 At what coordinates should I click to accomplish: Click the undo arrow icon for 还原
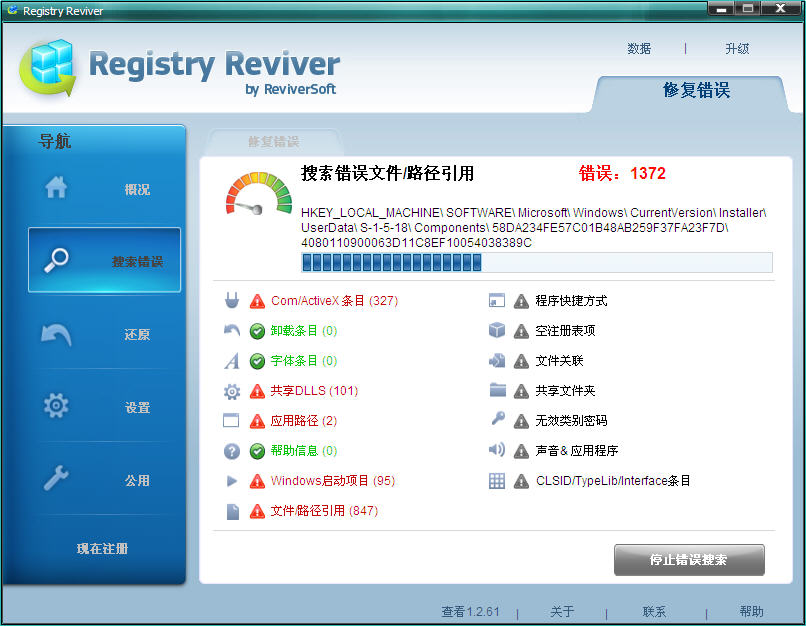coord(57,334)
